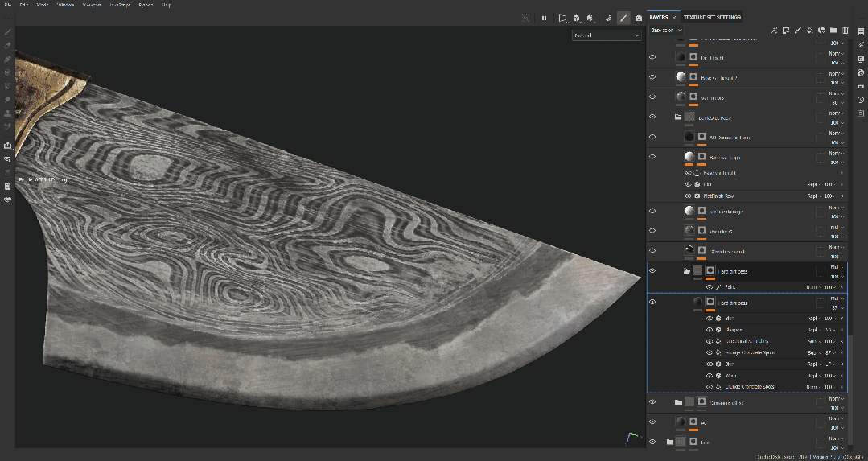The image size is (868, 461).
Task: Open the camera screenshot tool
Action: pyautogui.click(x=639, y=18)
